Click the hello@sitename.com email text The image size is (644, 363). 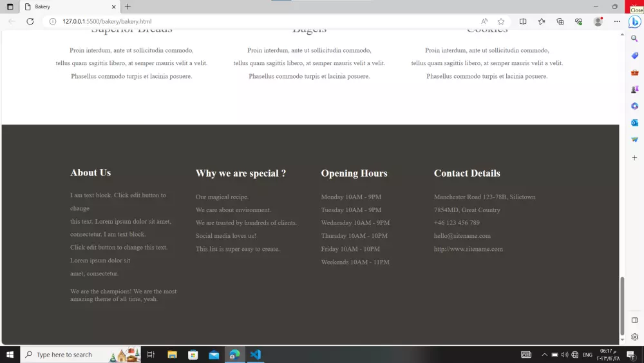click(462, 236)
